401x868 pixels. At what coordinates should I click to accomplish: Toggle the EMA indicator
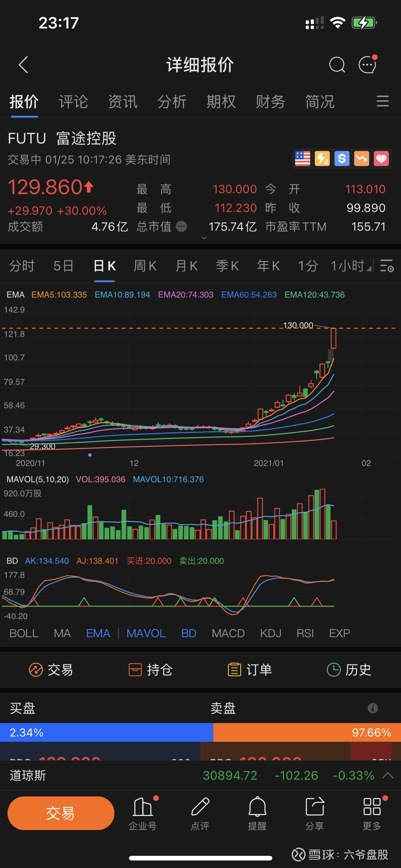[98, 633]
